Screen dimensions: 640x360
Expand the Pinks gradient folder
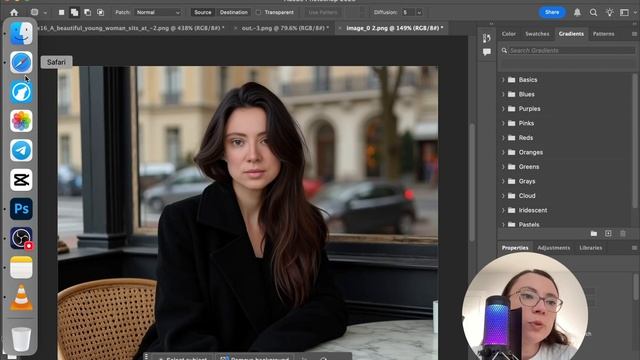click(x=503, y=123)
